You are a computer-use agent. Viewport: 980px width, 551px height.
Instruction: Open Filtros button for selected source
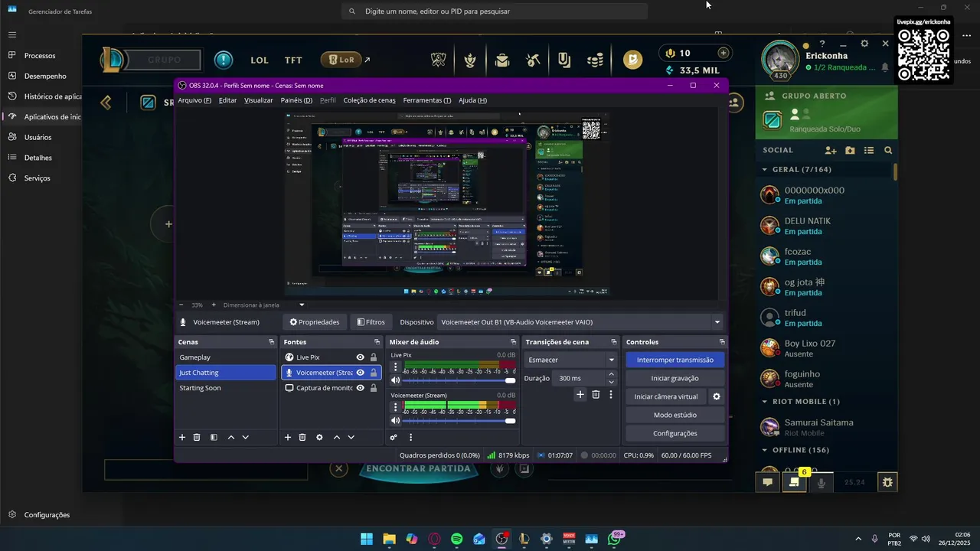[371, 322]
